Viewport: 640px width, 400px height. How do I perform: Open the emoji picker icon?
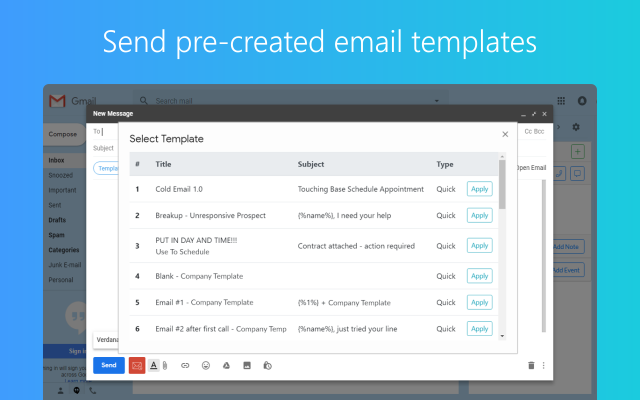(206, 365)
